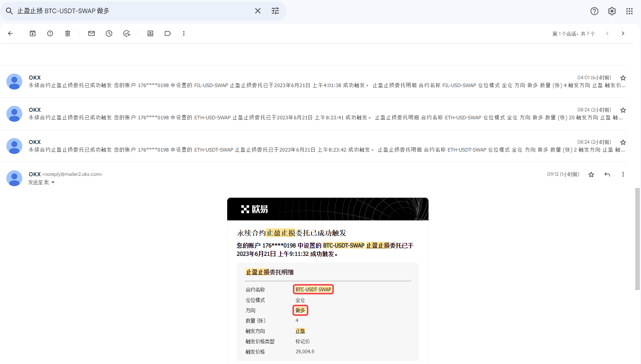Click the sender address noreply@mailer2.okx.com
The height and width of the screenshot is (364, 641).
click(x=72, y=174)
